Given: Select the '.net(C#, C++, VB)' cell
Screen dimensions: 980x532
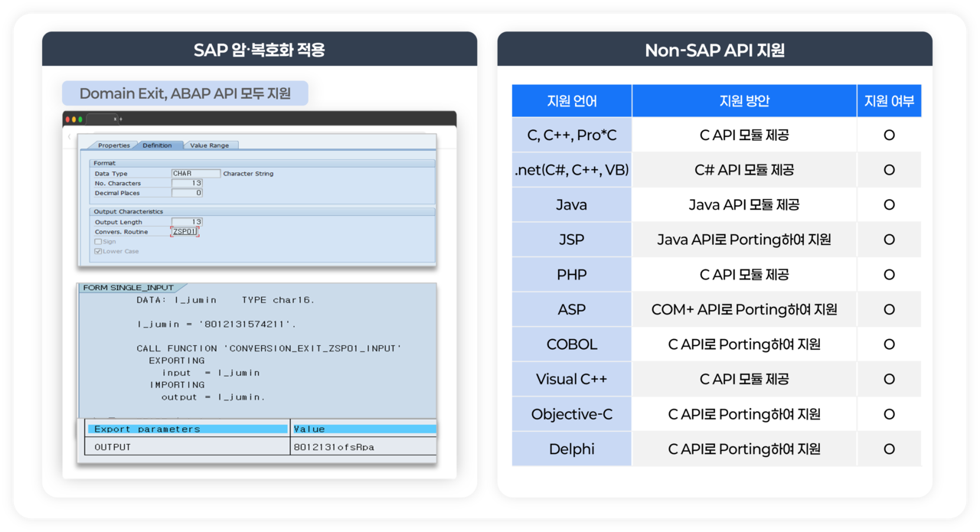Looking at the screenshot, I should pos(572,170).
